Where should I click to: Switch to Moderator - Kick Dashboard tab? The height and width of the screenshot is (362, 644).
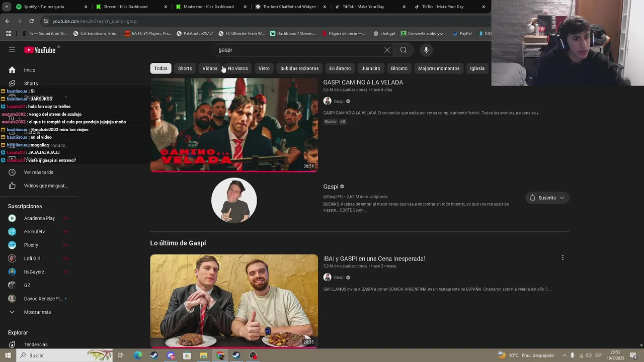(210, 7)
